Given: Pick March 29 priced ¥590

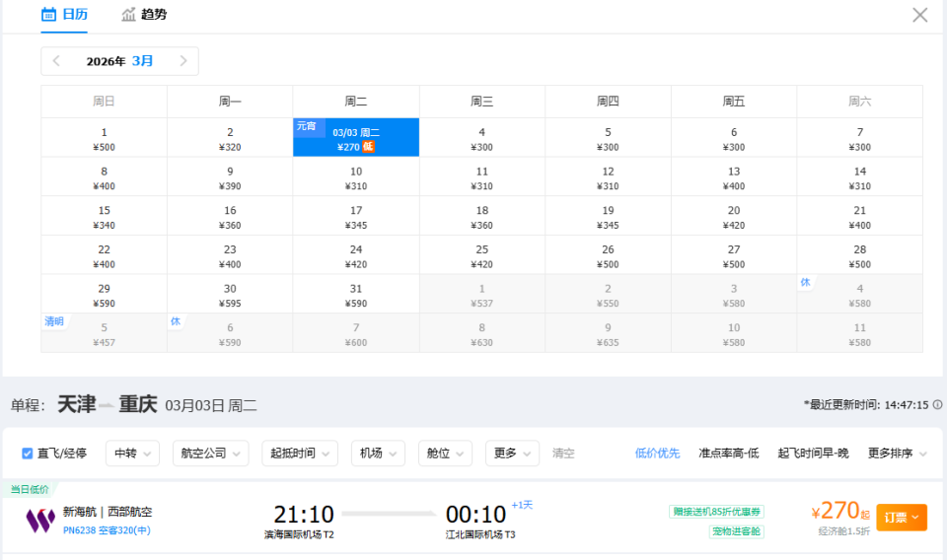Looking at the screenshot, I should point(104,295).
